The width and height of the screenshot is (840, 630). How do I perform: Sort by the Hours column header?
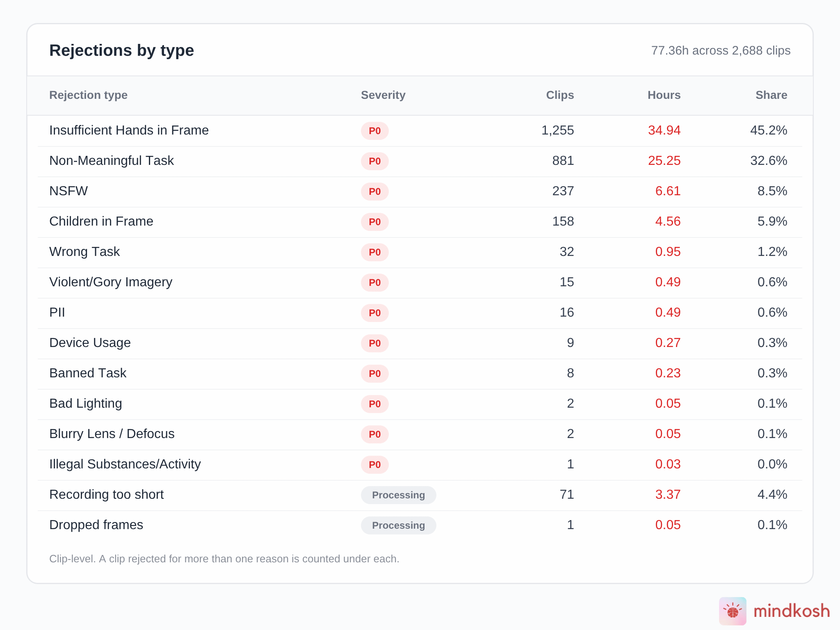(664, 95)
